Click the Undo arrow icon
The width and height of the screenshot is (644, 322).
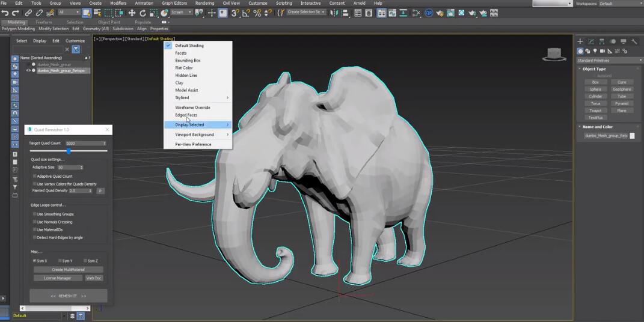pyautogui.click(x=5, y=13)
